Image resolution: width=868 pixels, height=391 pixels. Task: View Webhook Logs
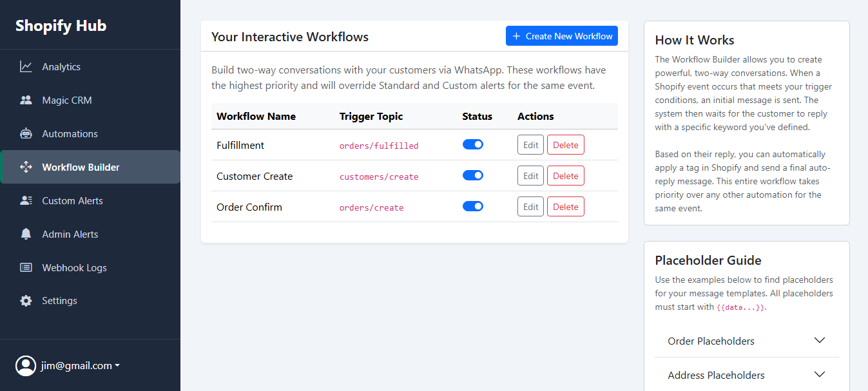pyautogui.click(x=90, y=268)
